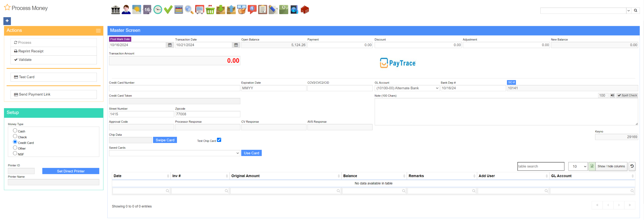This screenshot has width=644, height=220.
Task: Select the Cash money type
Action: 15,130
